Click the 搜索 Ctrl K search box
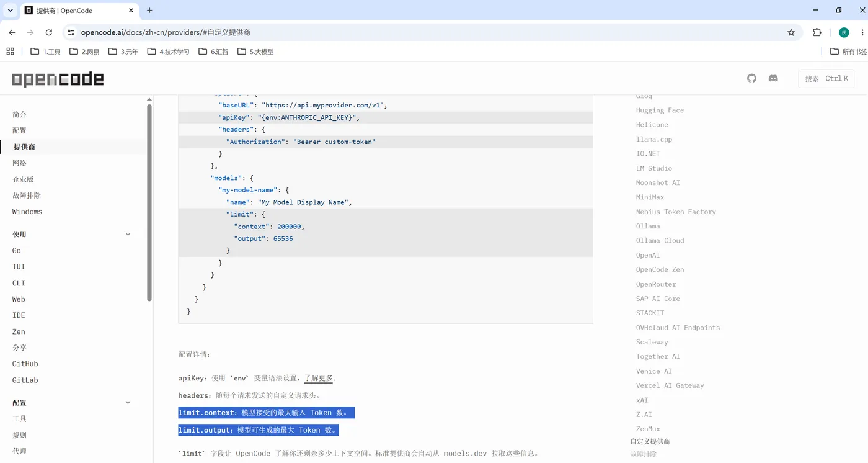Viewport: 868px width, 463px height. point(826,78)
